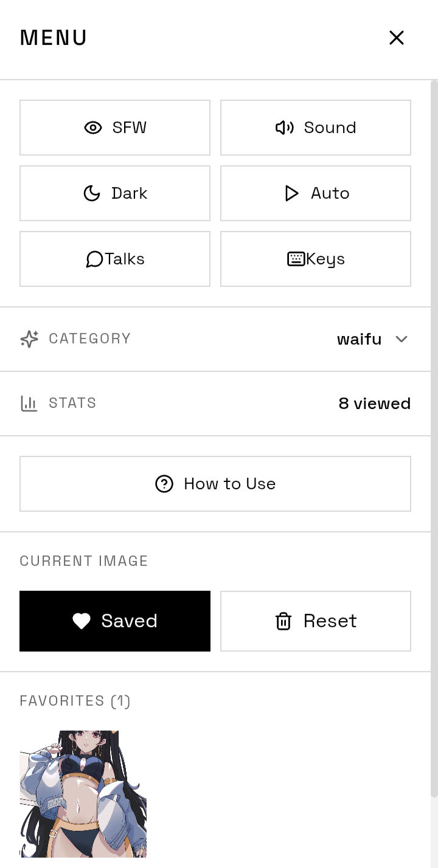This screenshot has height=868, width=438.
Task: Turn on Auto playback
Action: tap(316, 193)
